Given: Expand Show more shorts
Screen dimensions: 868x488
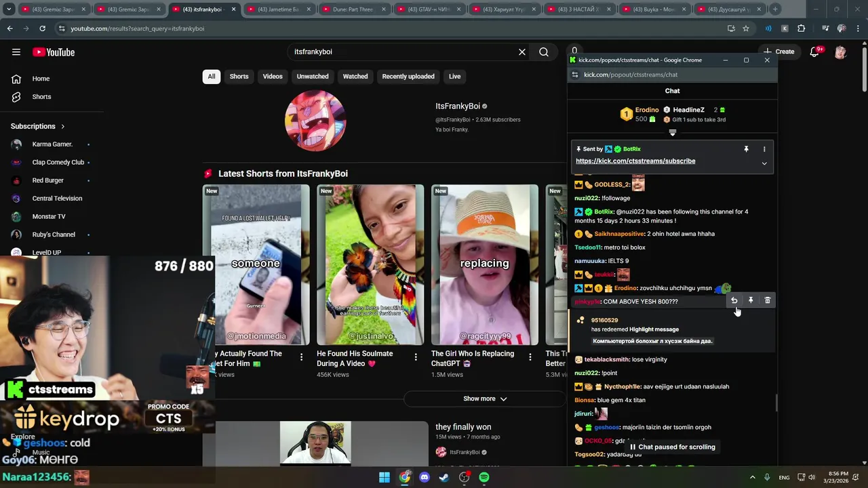Looking at the screenshot, I should 485,399.
